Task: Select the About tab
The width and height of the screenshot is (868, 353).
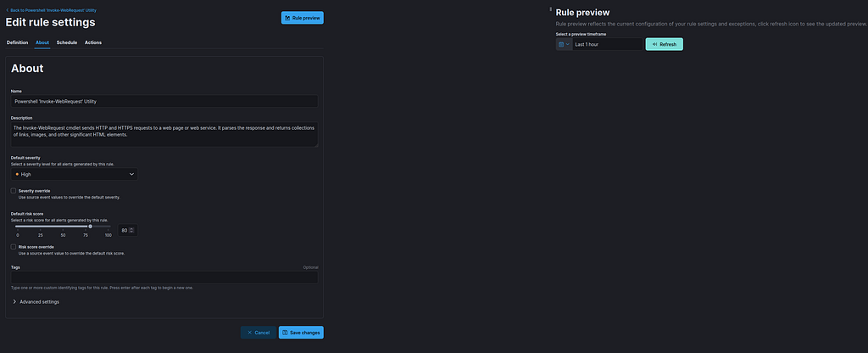Action: [x=42, y=42]
